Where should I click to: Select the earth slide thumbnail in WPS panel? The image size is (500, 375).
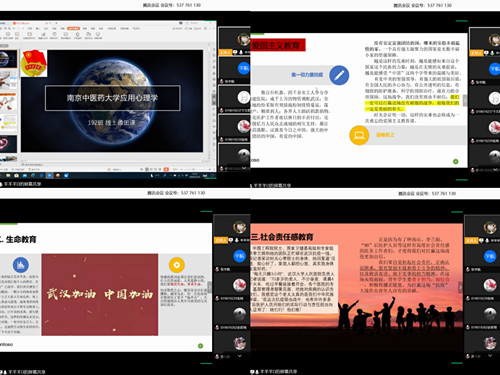(x=8, y=59)
